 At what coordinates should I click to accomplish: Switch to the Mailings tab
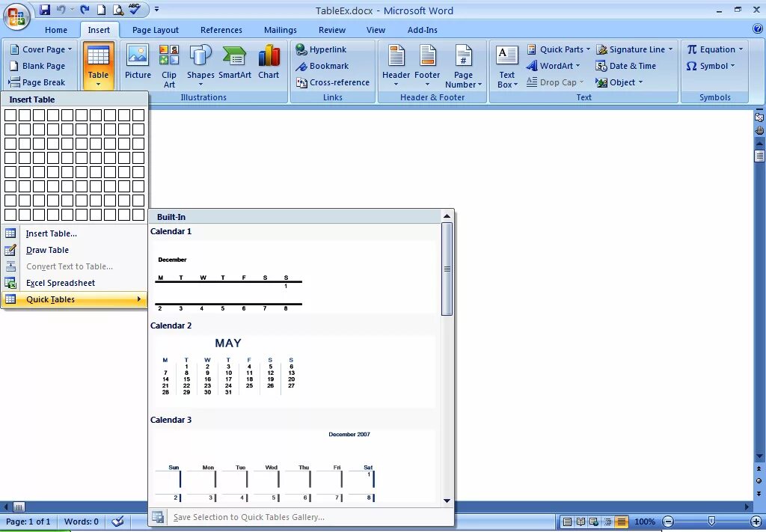tap(281, 30)
